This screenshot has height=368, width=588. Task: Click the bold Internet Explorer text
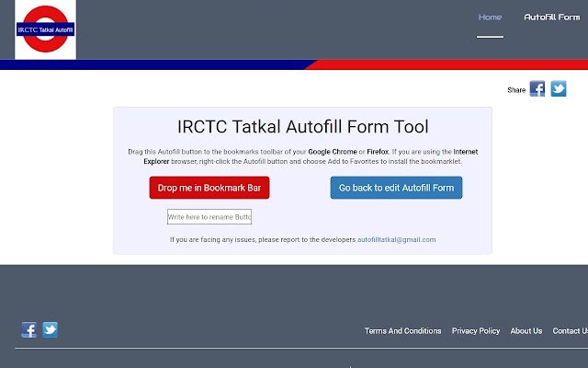pyautogui.click(x=466, y=152)
